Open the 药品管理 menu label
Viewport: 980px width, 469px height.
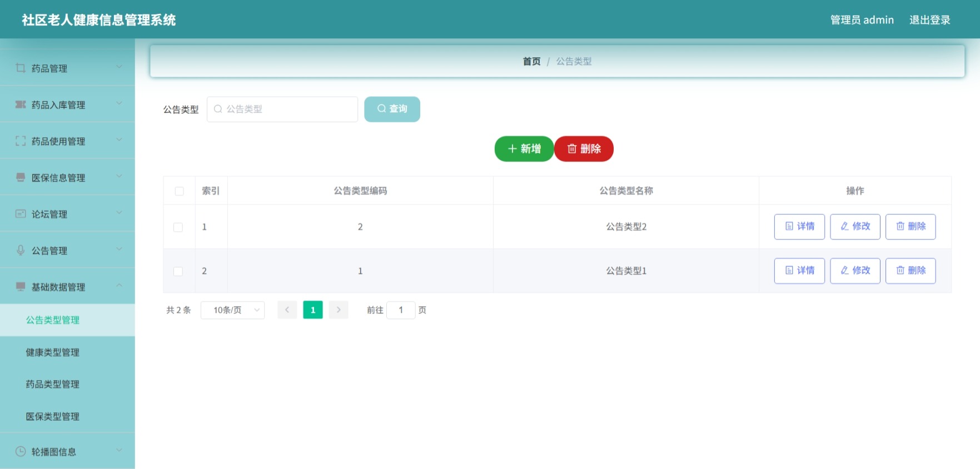click(49, 68)
